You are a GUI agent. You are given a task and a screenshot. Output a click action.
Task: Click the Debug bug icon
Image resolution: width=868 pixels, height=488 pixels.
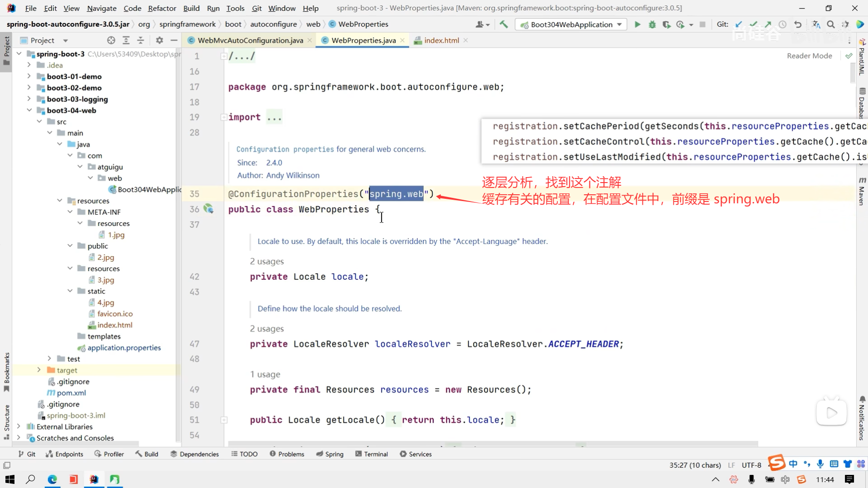click(x=652, y=24)
